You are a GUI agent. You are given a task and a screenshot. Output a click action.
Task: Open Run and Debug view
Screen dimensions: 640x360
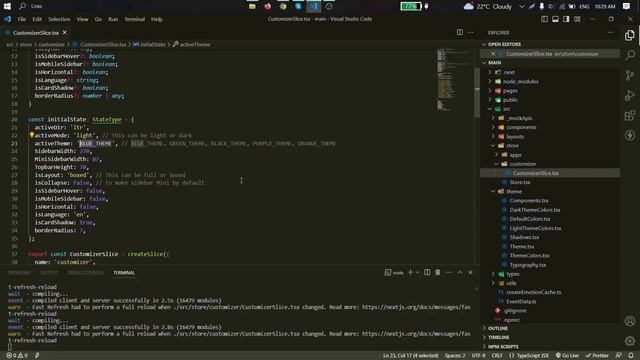630,95
